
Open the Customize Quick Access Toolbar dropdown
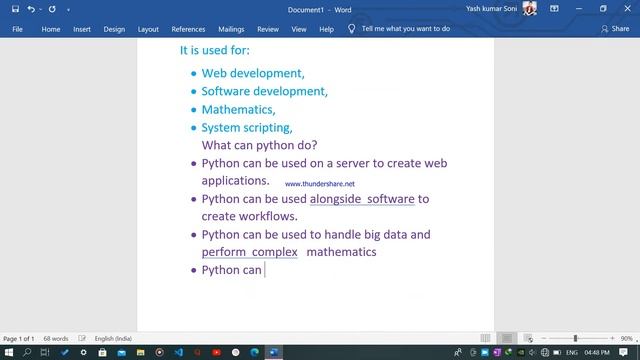68,10
